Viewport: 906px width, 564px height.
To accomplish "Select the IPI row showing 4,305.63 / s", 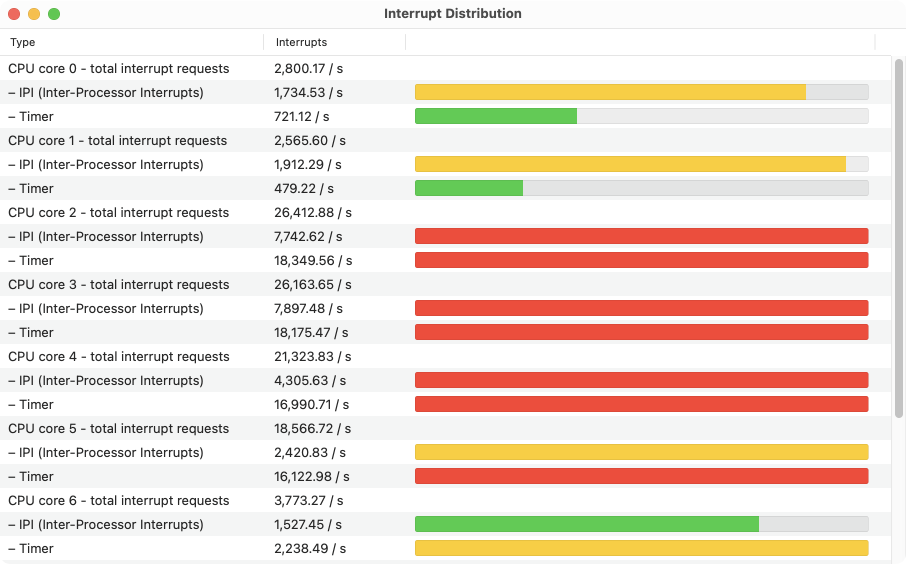I will [x=445, y=380].
